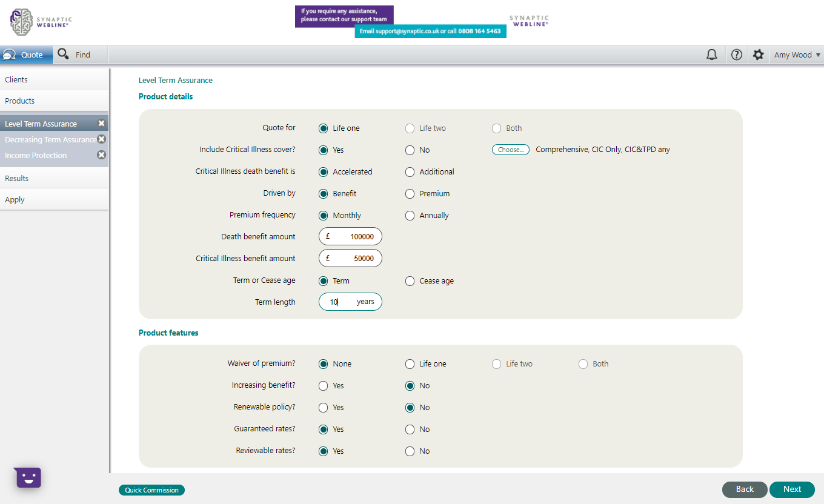This screenshot has width=824, height=504.
Task: Open the settings gear icon
Action: click(x=759, y=55)
